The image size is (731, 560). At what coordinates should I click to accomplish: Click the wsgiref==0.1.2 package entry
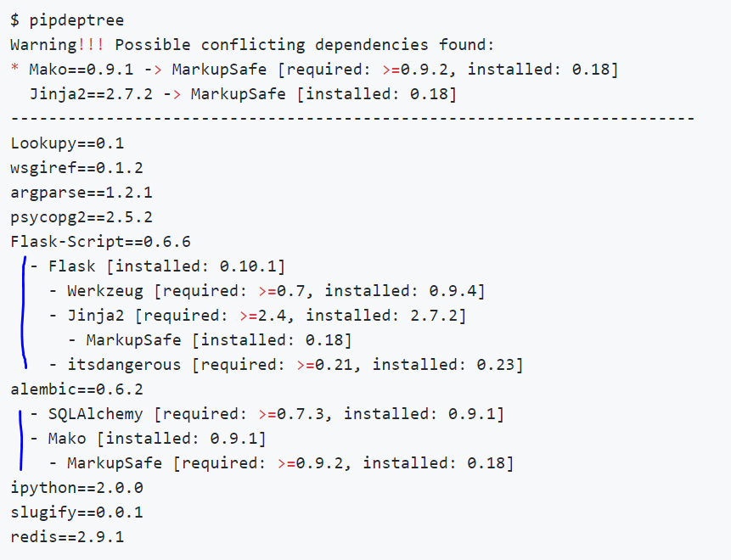76,168
